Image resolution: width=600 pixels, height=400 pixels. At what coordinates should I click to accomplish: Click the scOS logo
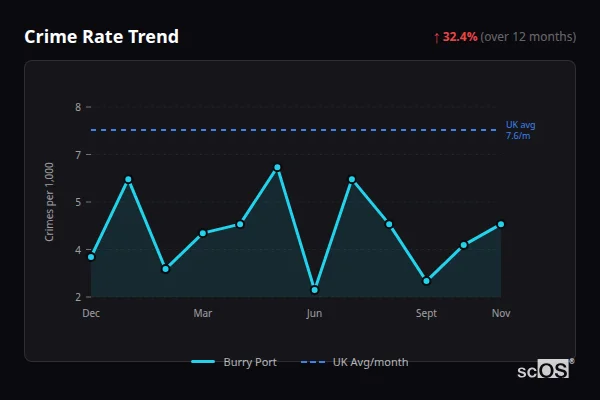pyautogui.click(x=545, y=369)
